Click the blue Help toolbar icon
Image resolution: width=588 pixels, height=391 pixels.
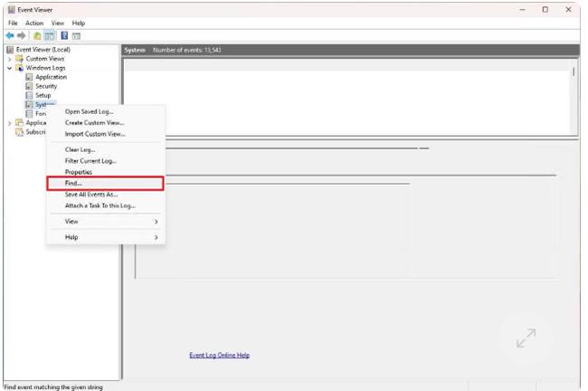(x=64, y=36)
